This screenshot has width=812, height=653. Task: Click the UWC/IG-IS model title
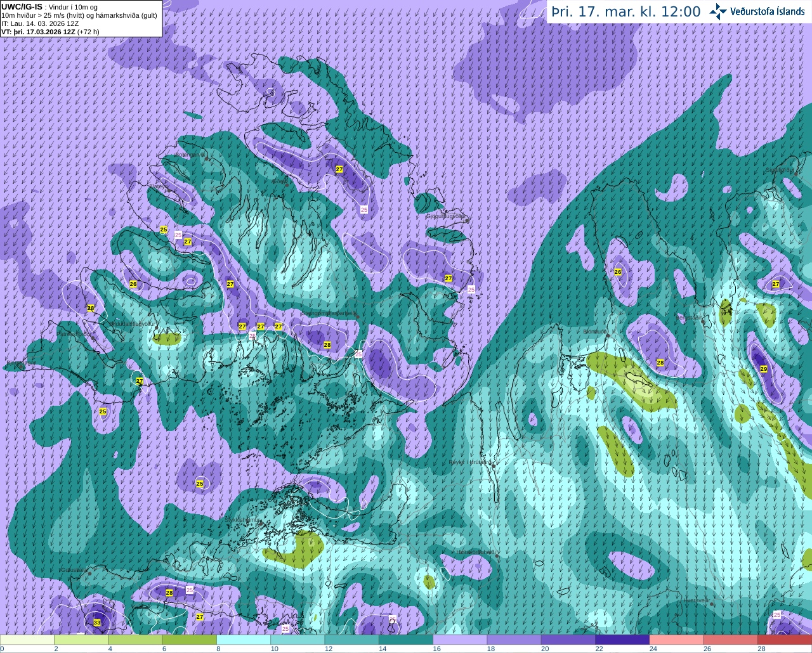[22, 6]
